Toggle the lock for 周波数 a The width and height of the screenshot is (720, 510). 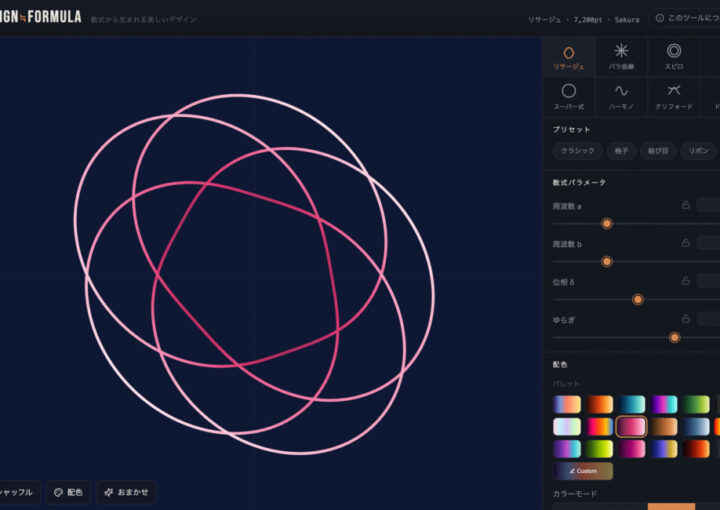coord(686,205)
